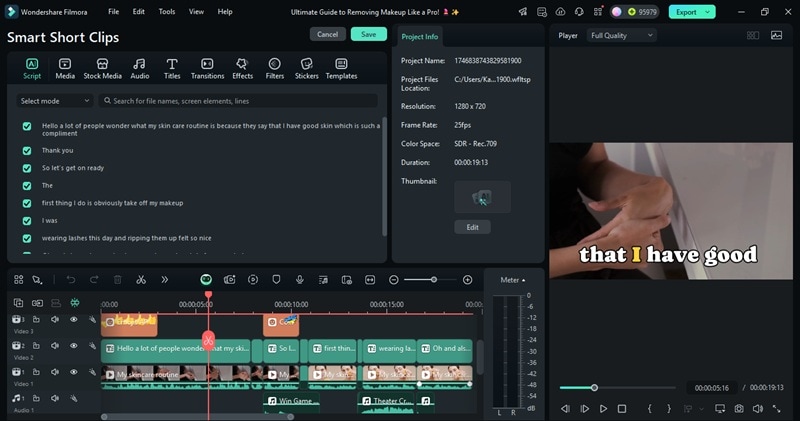Click the Play button in player
800x421 pixels.
pyautogui.click(x=603, y=409)
